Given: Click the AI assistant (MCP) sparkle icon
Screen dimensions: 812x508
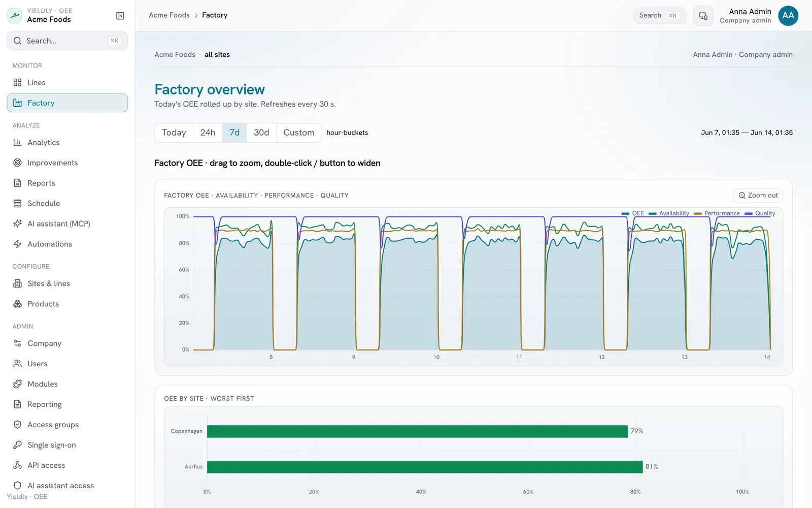Looking at the screenshot, I should click(17, 224).
